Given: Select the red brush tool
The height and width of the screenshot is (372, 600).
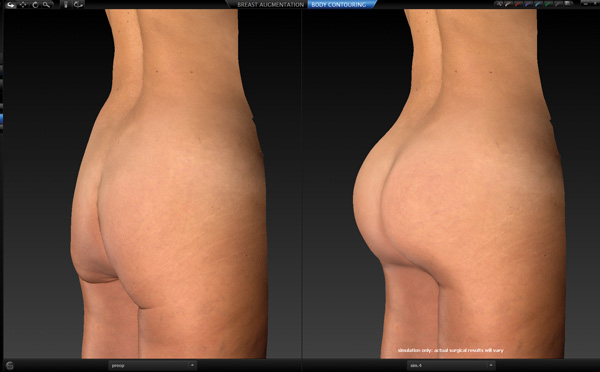Looking at the screenshot, I should click(518, 4).
